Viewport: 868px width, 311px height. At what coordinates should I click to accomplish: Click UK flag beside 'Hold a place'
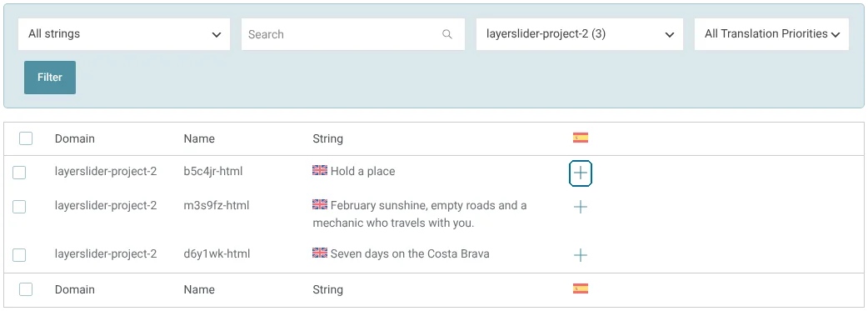(x=320, y=171)
